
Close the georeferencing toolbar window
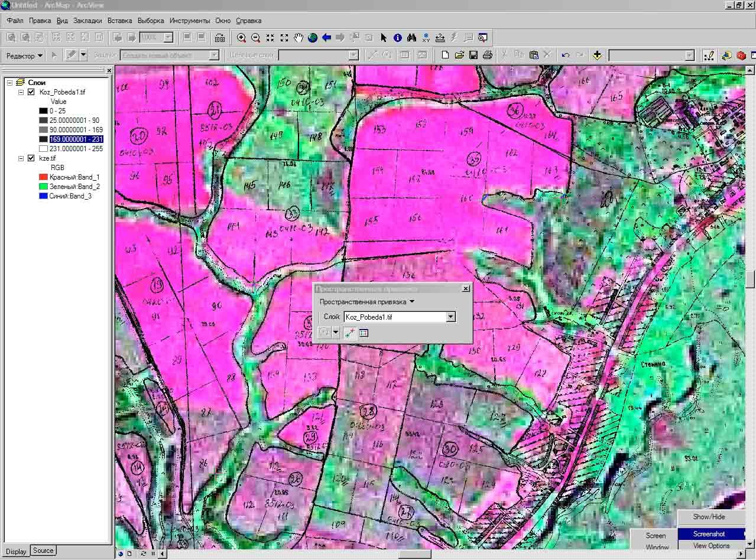tap(466, 288)
